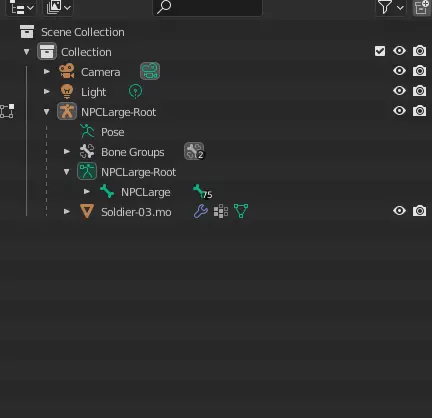The image size is (432, 418).
Task: Click the Bone Groups count badge icon
Action: tap(194, 151)
